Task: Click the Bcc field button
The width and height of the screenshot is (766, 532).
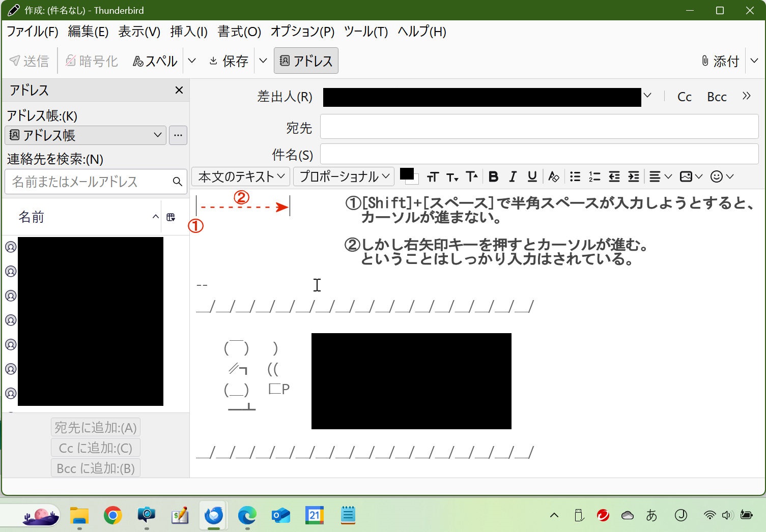Action: pos(717,97)
